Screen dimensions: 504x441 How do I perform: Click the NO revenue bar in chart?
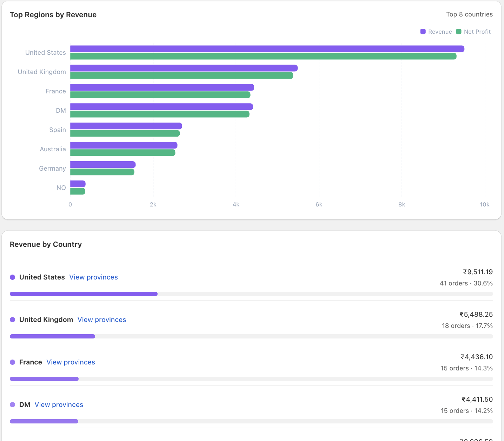pyautogui.click(x=78, y=184)
